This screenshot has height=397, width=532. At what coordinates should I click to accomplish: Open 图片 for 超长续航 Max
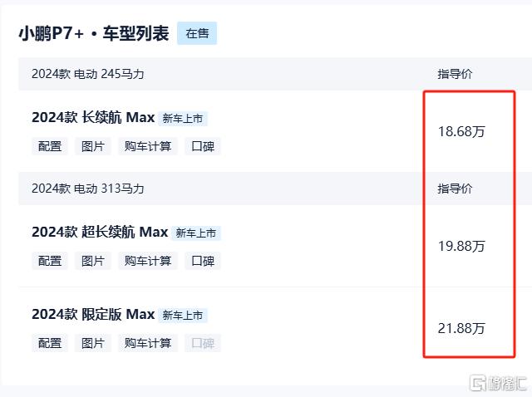pyautogui.click(x=93, y=261)
